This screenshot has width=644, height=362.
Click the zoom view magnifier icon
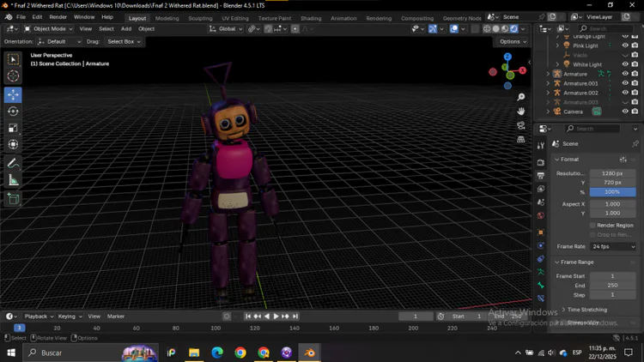(x=521, y=97)
